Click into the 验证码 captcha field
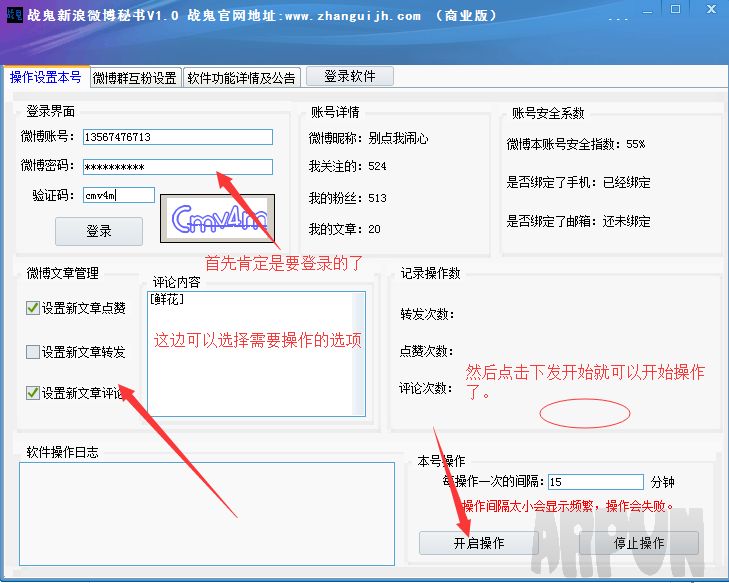Viewport: 729px width, 583px height. tap(119, 195)
